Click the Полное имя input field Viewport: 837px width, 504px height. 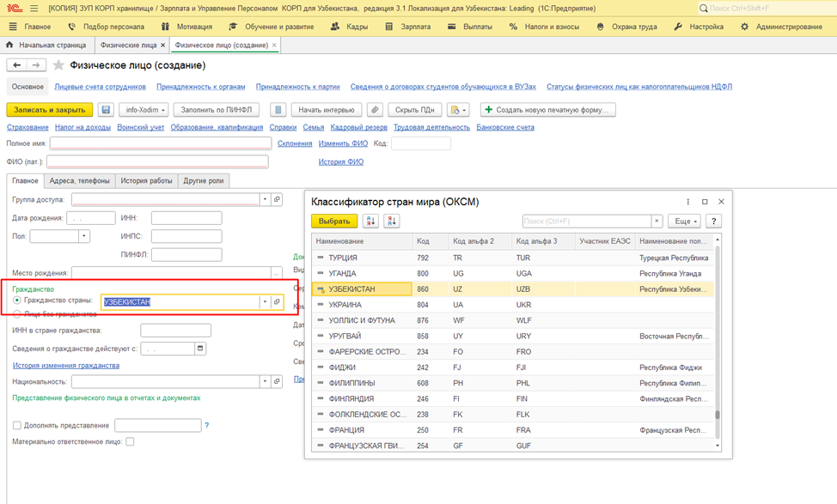pos(159,143)
